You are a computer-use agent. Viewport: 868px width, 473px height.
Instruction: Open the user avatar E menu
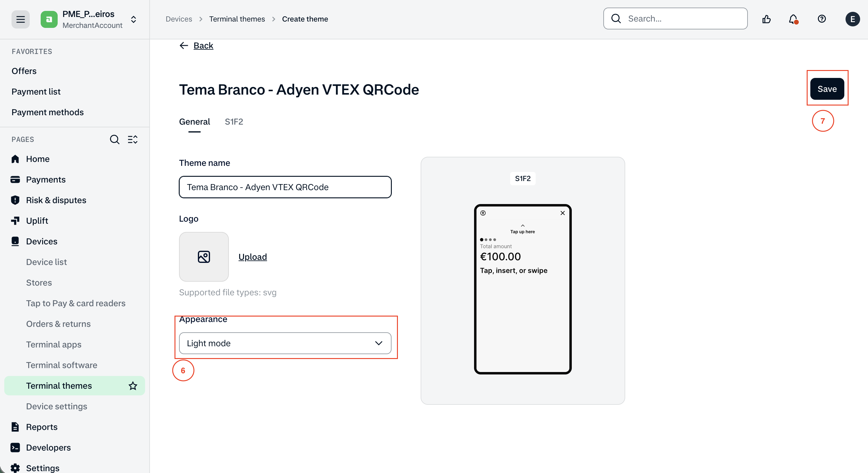[853, 19]
